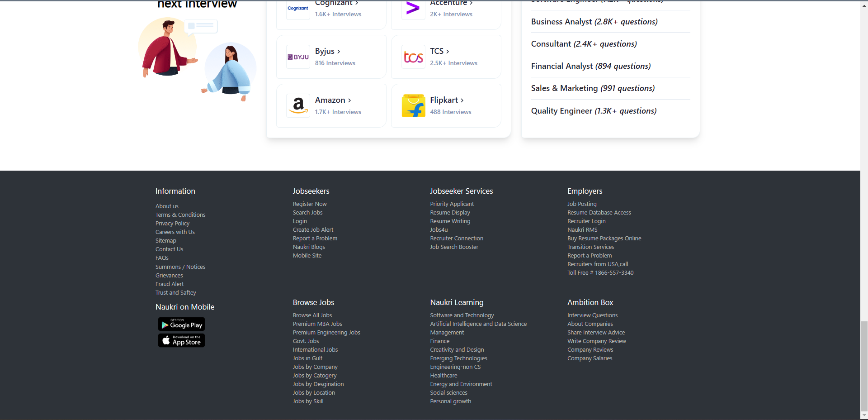Click Jobs in Gulf link

point(307,358)
